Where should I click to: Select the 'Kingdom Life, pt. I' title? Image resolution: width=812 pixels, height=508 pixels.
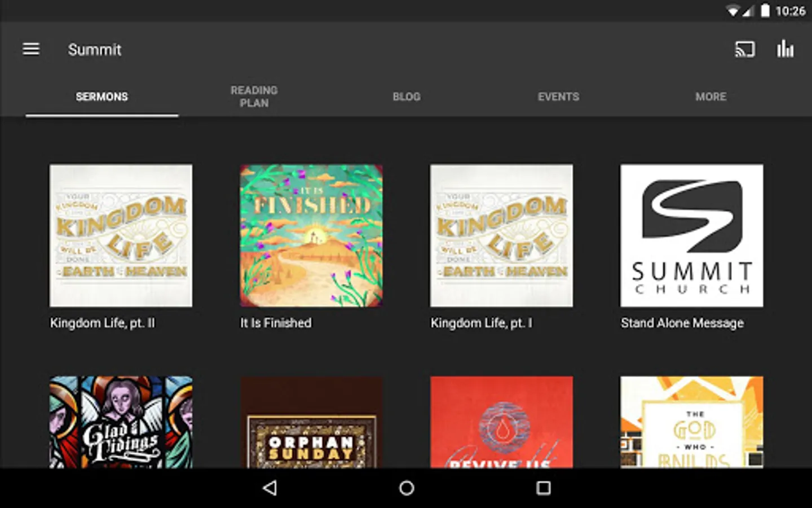(481, 323)
